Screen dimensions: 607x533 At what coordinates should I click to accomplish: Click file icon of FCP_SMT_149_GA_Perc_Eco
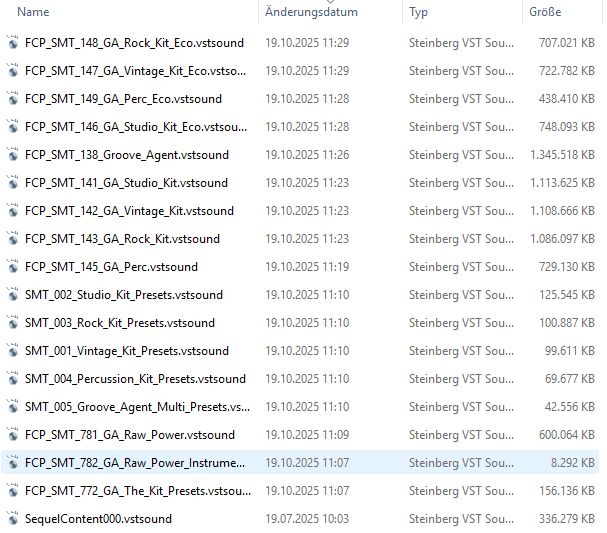point(13,99)
